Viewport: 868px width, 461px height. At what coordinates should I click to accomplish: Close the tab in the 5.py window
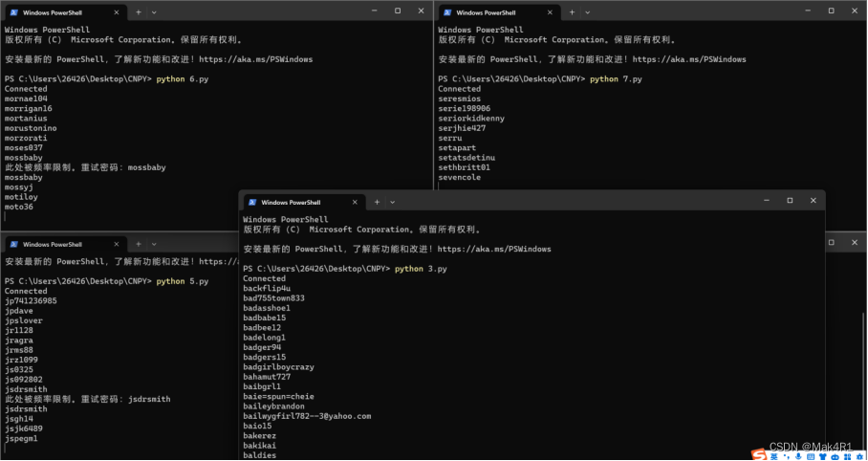click(117, 244)
